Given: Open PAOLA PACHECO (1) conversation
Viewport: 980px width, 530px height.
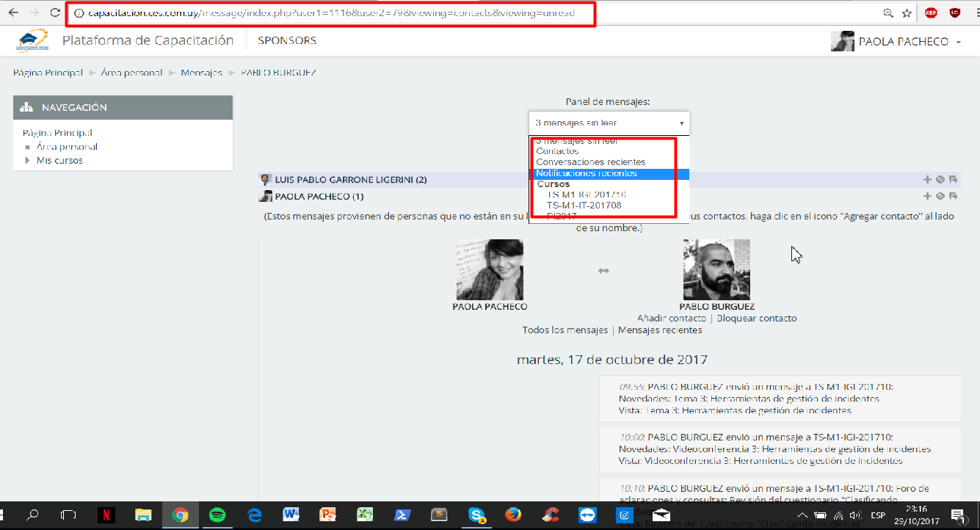Looking at the screenshot, I should pyautogui.click(x=319, y=196).
